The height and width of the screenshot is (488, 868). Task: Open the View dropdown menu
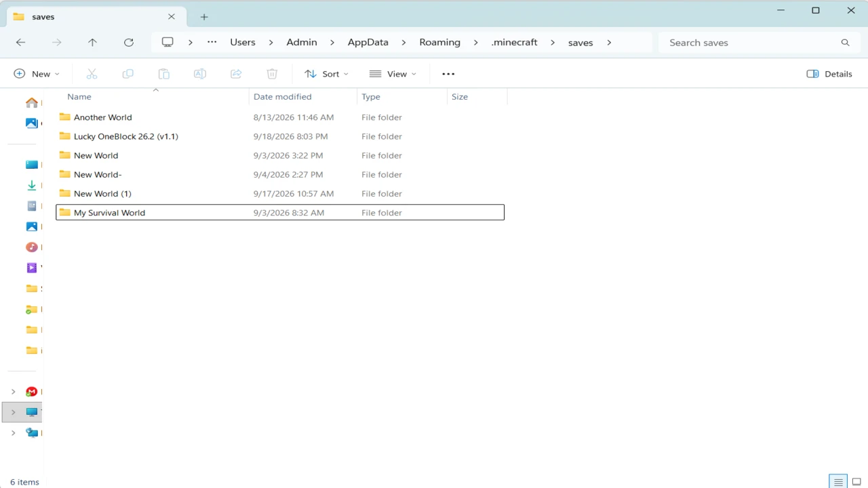[x=393, y=74]
